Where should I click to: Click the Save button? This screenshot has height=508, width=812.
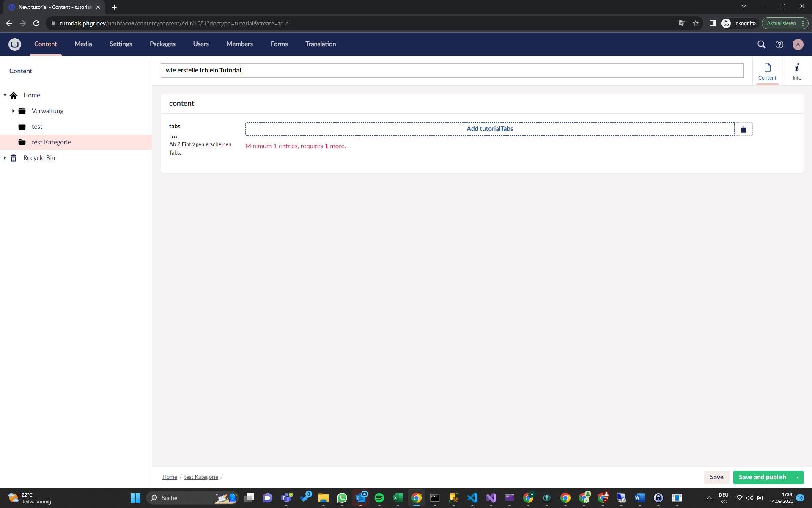pos(716,477)
